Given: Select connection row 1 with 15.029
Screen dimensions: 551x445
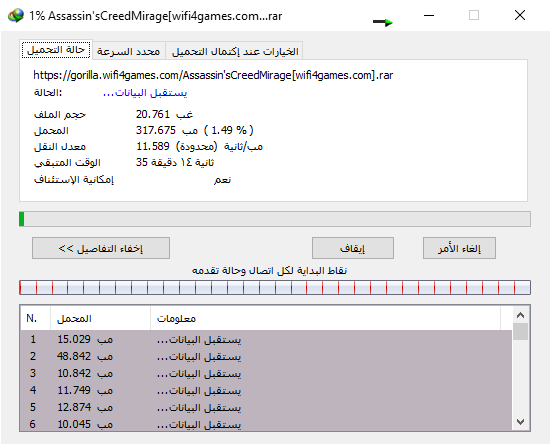Looking at the screenshot, I should pos(266,339).
